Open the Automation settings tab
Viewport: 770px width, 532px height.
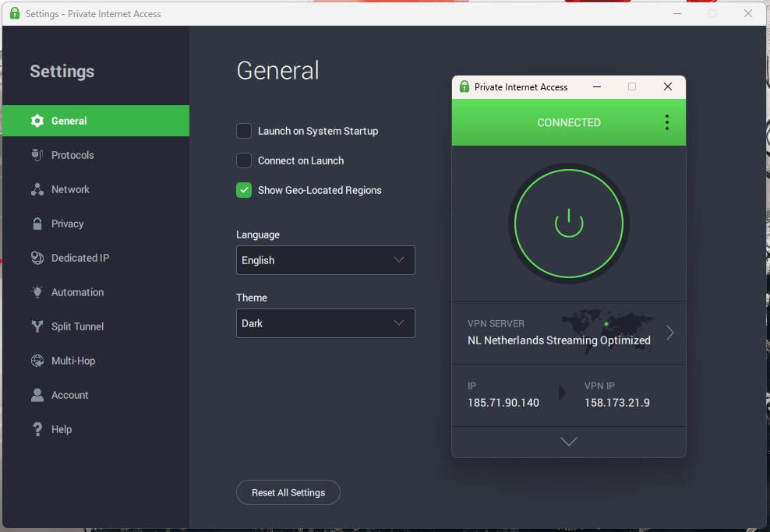tap(96, 292)
